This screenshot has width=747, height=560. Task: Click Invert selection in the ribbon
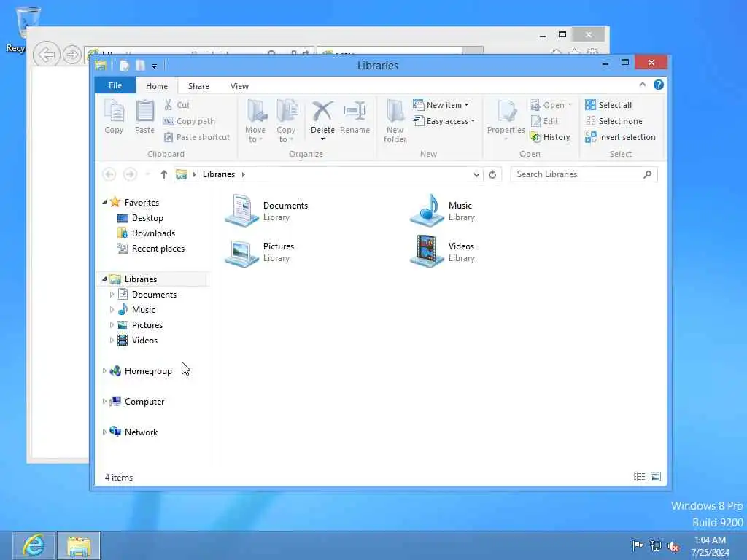click(620, 137)
